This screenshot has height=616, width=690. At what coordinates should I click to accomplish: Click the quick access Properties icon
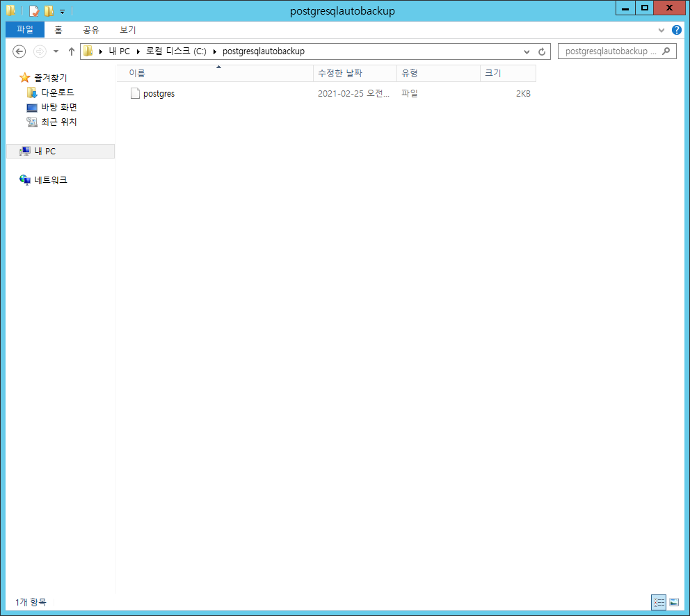tap(34, 10)
